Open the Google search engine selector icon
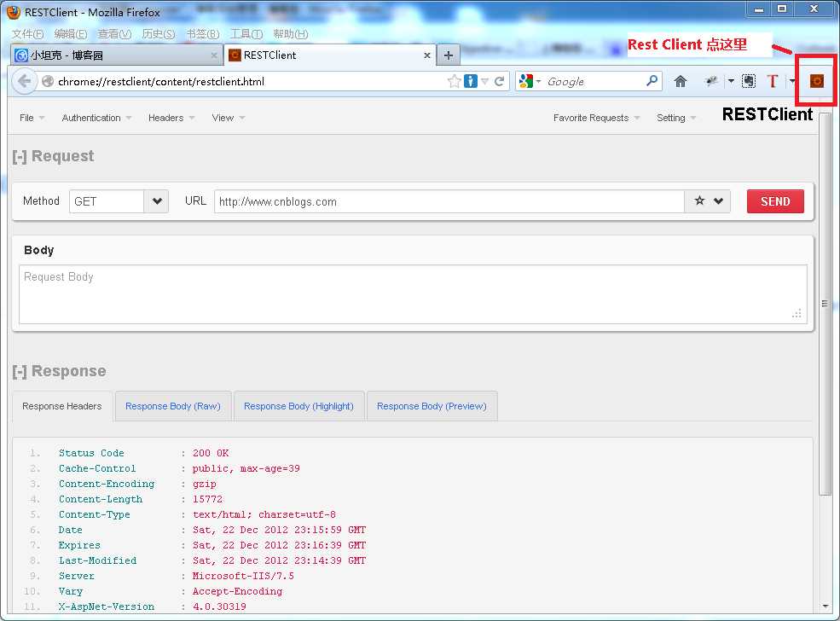 coord(530,81)
